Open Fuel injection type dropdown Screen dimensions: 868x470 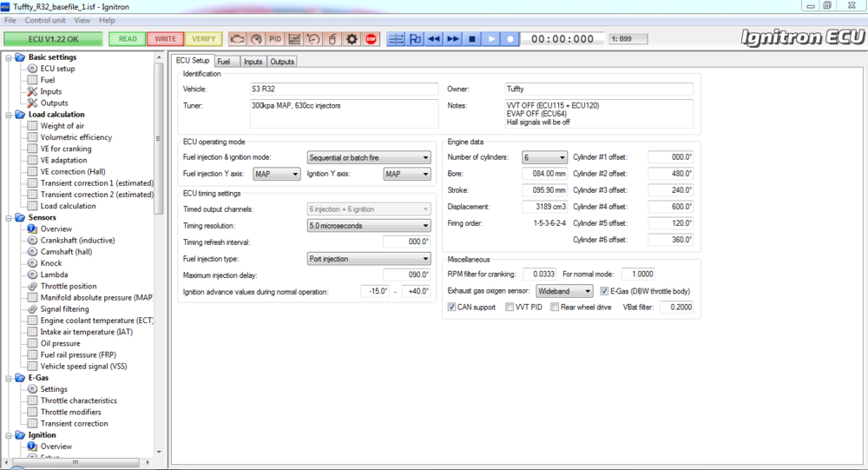click(x=369, y=259)
